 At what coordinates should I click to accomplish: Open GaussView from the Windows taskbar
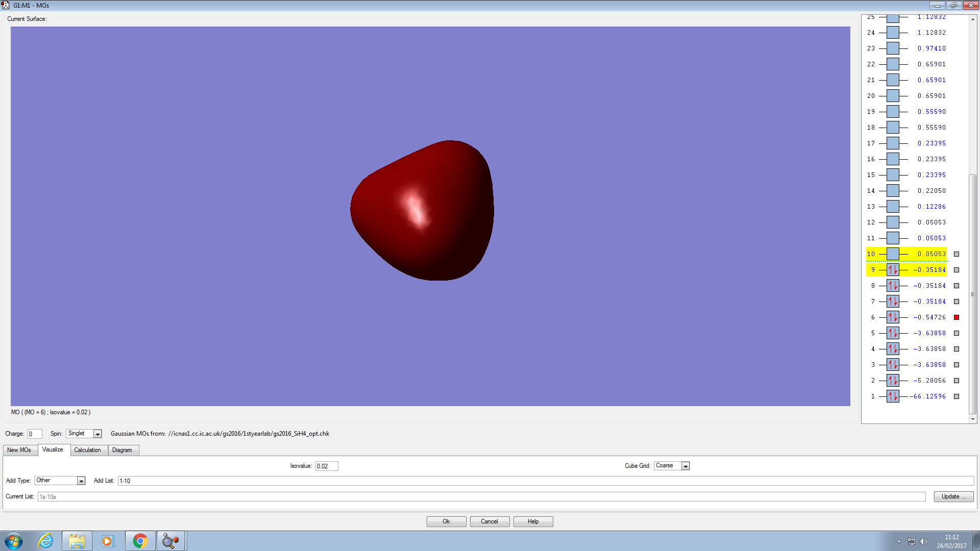(x=171, y=541)
